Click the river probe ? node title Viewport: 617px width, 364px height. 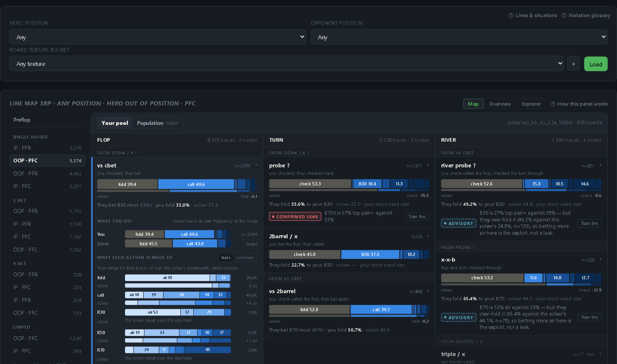pos(458,165)
